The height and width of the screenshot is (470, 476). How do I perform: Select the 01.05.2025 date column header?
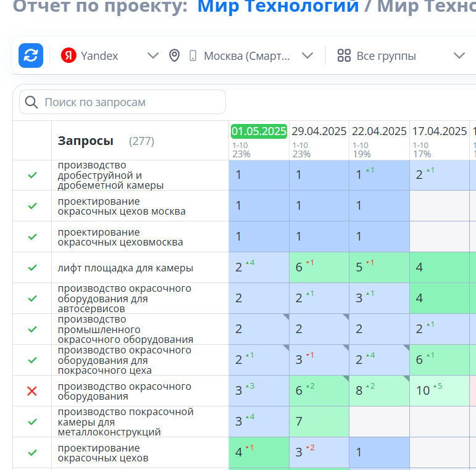point(259,131)
